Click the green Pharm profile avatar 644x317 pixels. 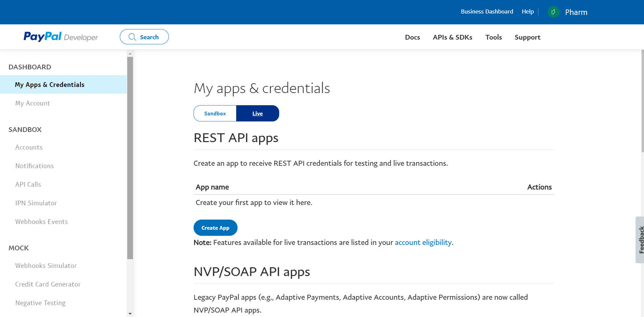[553, 12]
